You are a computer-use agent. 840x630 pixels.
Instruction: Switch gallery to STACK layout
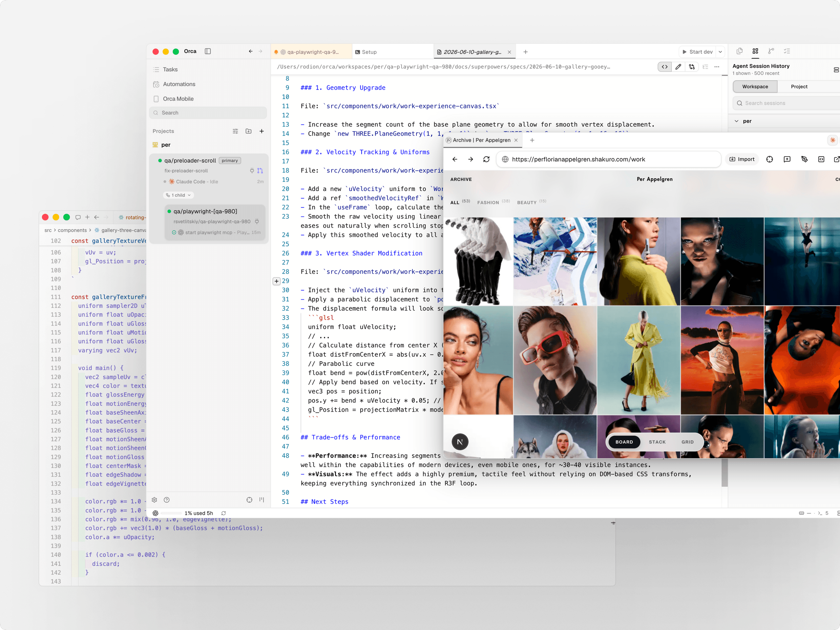(657, 442)
